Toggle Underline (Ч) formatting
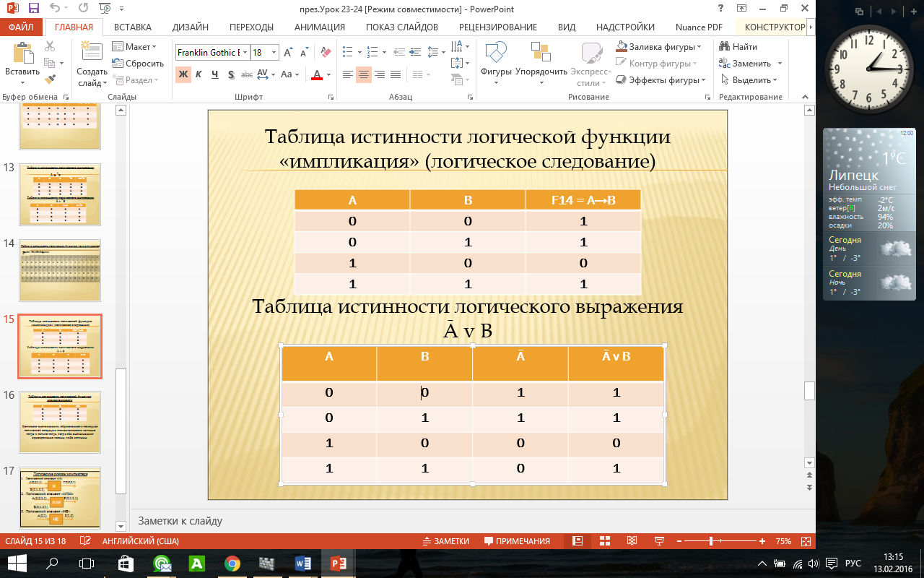Viewport: 924px width, 578px height. click(216, 74)
